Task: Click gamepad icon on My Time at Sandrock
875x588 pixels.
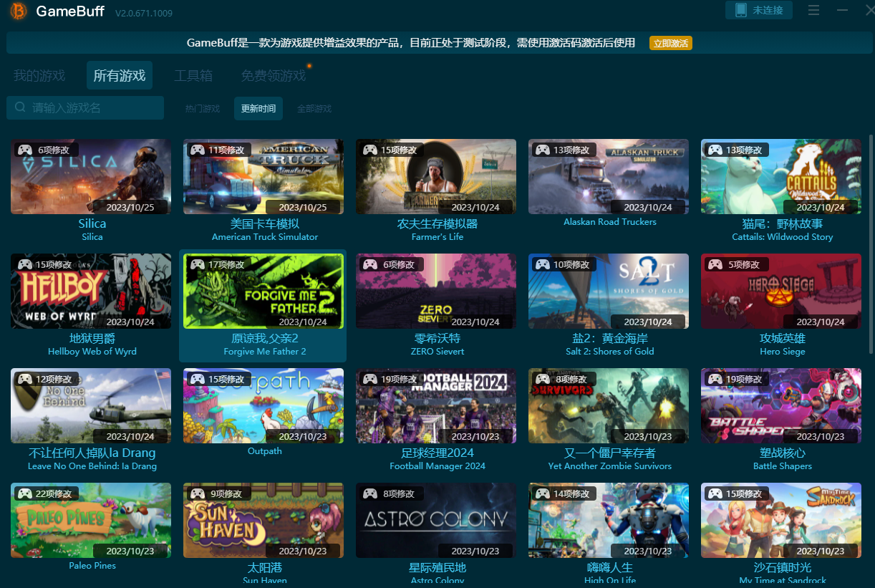Action: [x=715, y=493]
